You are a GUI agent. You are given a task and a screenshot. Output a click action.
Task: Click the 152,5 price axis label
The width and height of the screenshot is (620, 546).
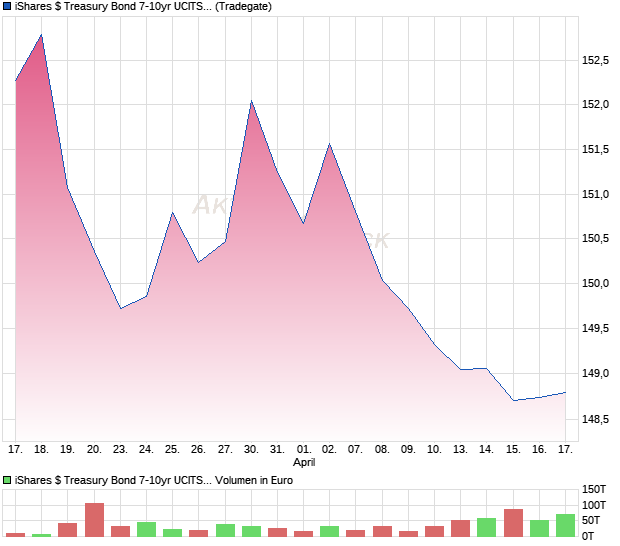tap(595, 60)
